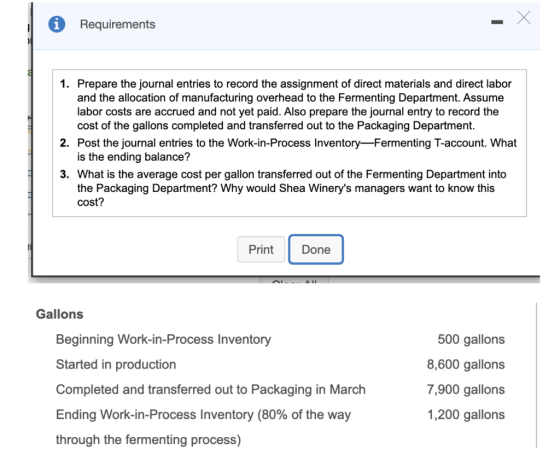Click the 500 gallons value
This screenshot has height=455, width=560.
point(471,339)
